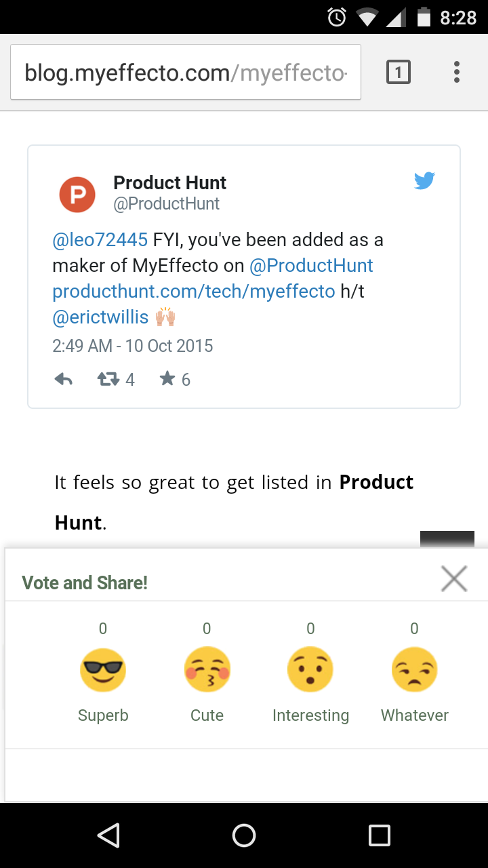The height and width of the screenshot is (868, 488).
Task: Close the Vote and Share panel
Action: click(453, 578)
